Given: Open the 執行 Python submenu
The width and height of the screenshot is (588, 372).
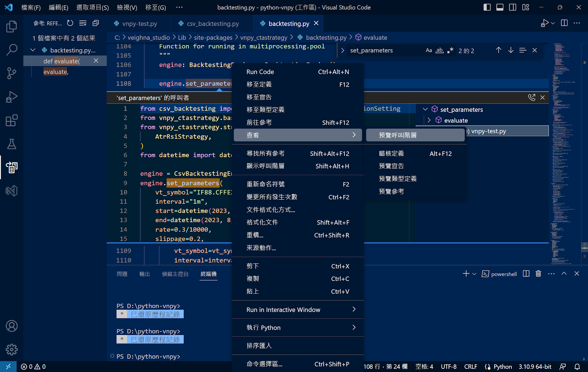Looking at the screenshot, I should coord(298,328).
